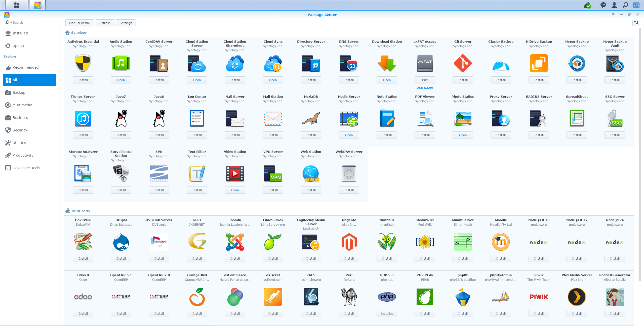Click the Installed button under PHP 5.6
This screenshot has height=326, width=644.
pos(387,313)
